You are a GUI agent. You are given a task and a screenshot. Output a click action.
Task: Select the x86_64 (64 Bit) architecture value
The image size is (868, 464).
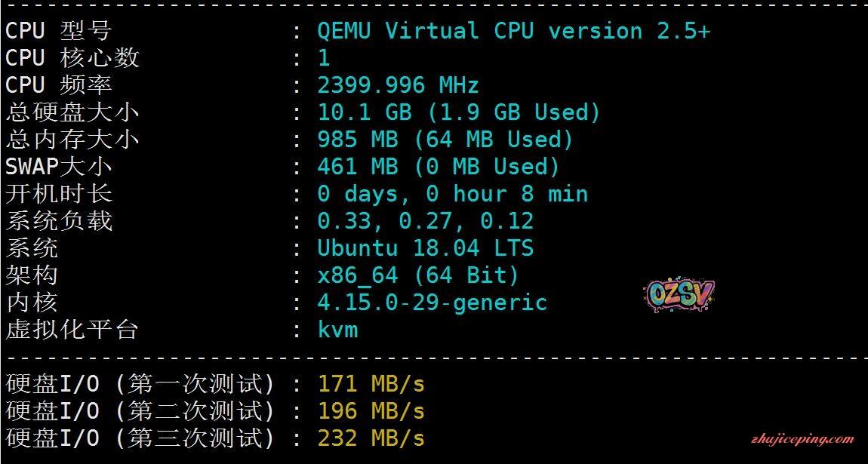click(418, 275)
